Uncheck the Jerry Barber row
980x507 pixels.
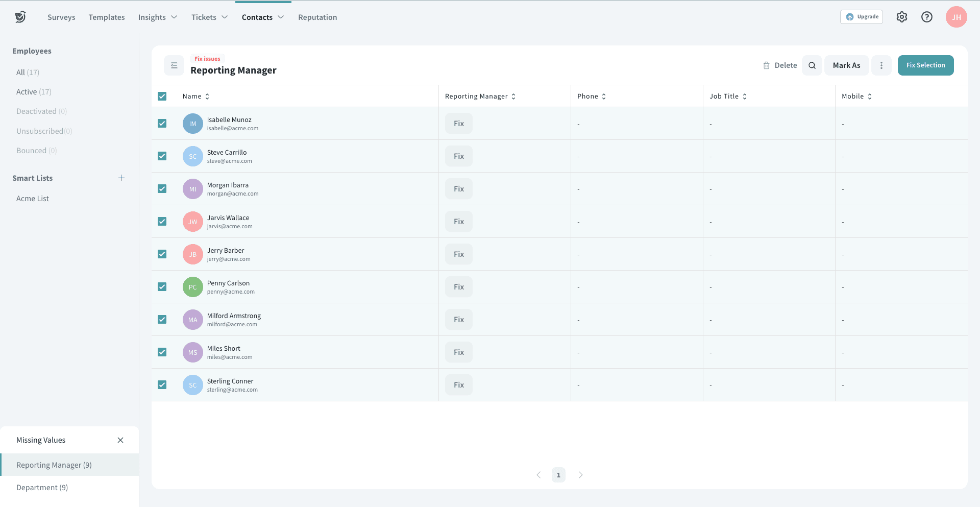tap(162, 254)
